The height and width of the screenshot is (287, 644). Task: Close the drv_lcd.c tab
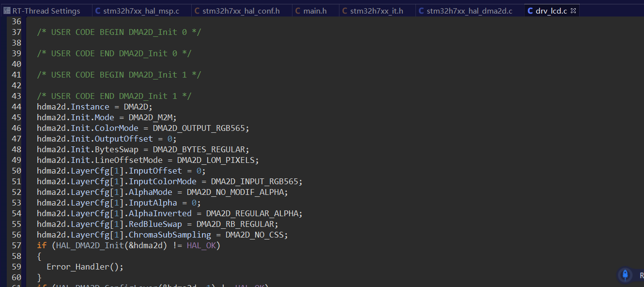[x=574, y=11]
